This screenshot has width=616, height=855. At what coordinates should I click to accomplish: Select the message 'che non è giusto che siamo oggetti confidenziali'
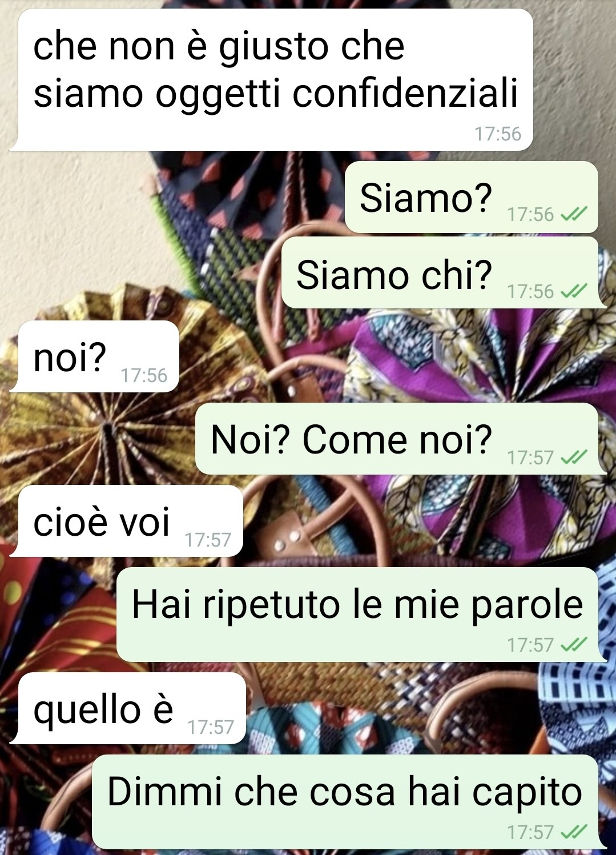pyautogui.click(x=272, y=80)
